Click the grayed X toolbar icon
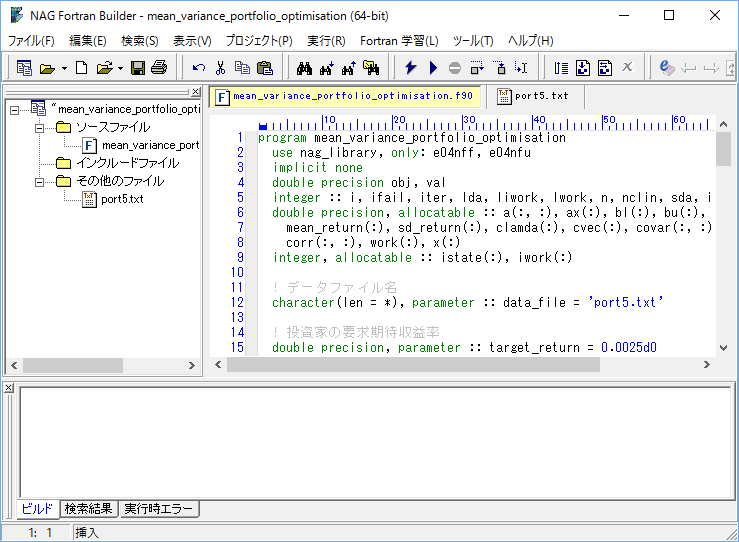Viewport: 739px width, 542px height. coord(627,67)
